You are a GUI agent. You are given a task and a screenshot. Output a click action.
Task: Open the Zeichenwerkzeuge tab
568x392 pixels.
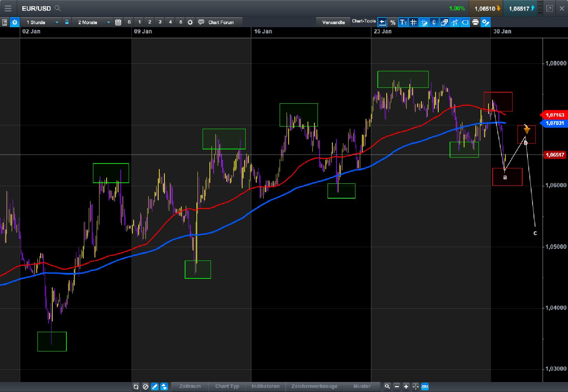click(x=314, y=386)
